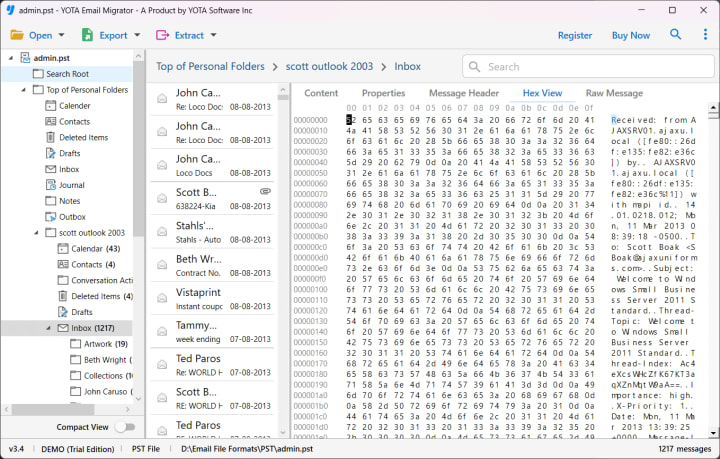This screenshot has width=720, height=459.
Task: Expand the Extract dropdown arrow
Action: (213, 35)
